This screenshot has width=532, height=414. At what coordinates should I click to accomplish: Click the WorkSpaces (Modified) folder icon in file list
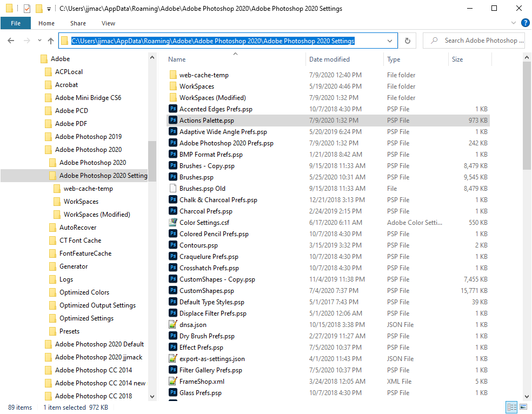pos(173,97)
